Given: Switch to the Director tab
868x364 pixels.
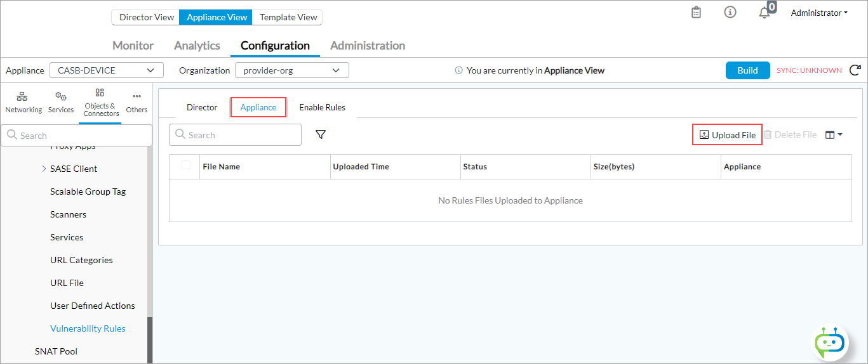Looking at the screenshot, I should pos(202,107).
